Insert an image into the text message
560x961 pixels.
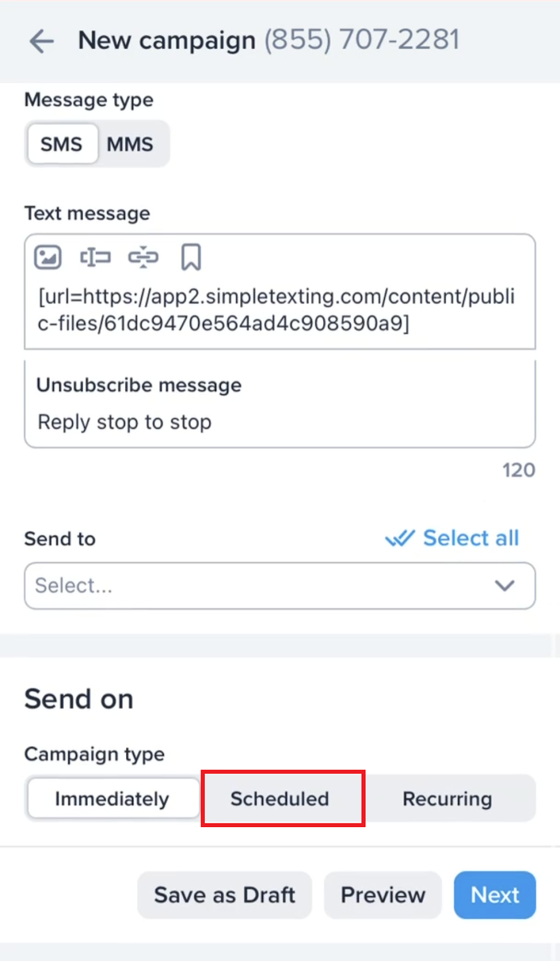[x=47, y=257]
